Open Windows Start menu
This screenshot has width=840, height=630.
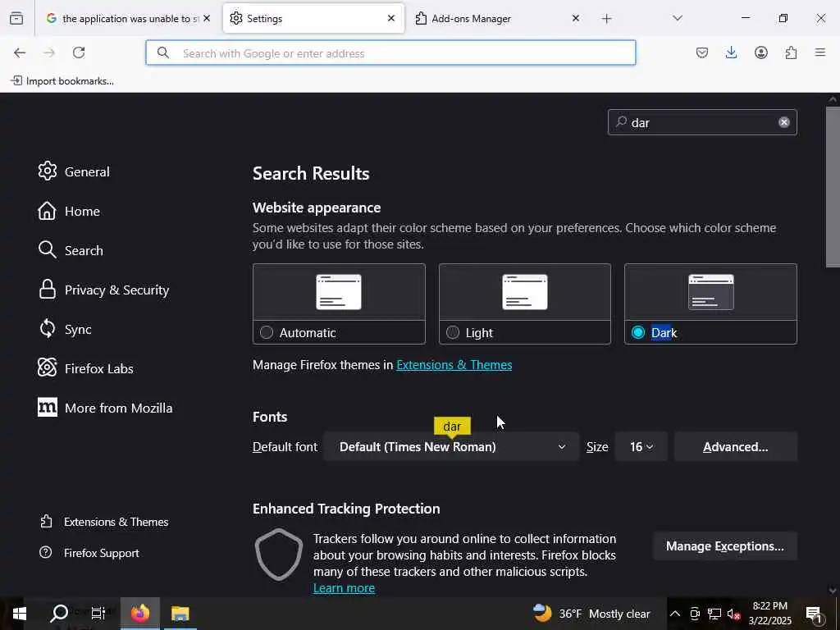(x=20, y=614)
